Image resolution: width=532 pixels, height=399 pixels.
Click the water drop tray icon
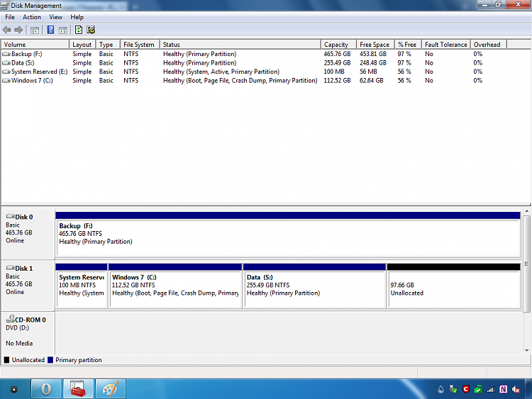pos(440,389)
